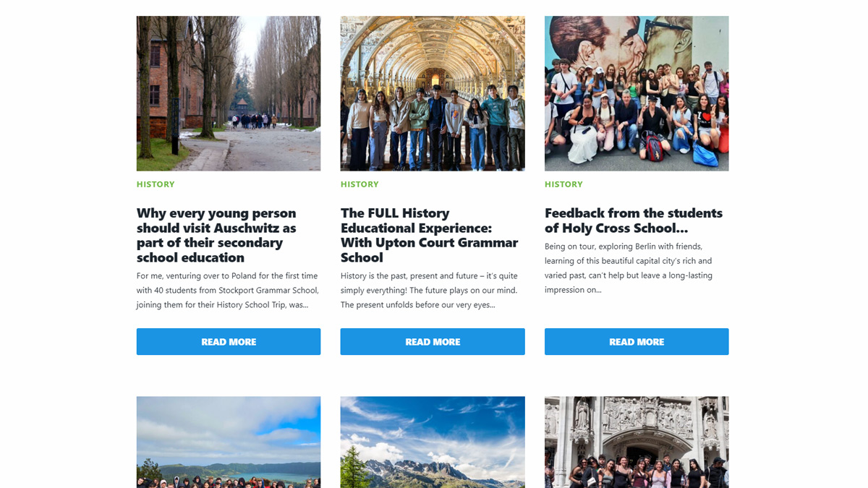868x488 pixels.
Task: Open the mountain scenery photo thumbnail
Action: tap(433, 442)
